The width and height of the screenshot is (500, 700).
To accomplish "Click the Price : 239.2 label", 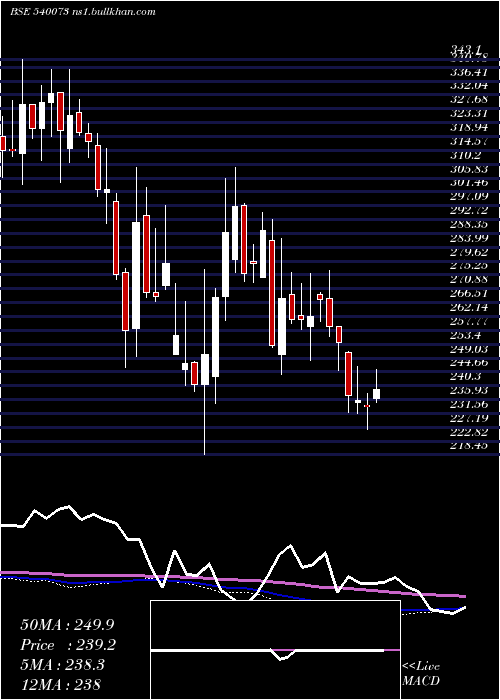I will (x=68, y=646).
